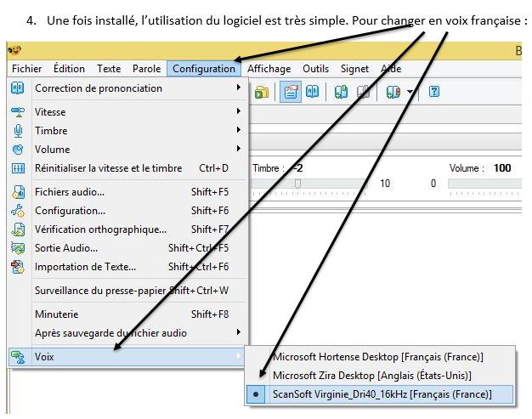532x419 pixels.
Task: Click the Voix icon in Configuration menu
Action: tap(17, 357)
